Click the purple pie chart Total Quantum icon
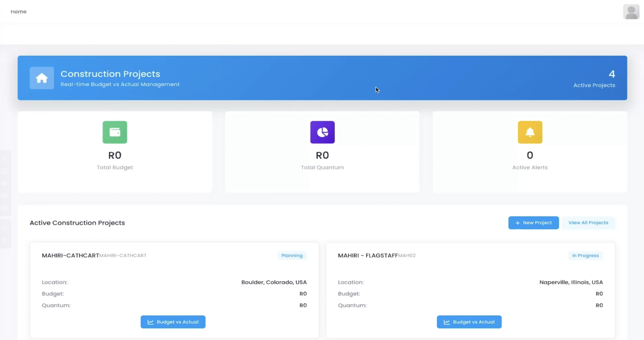Image resolution: width=644 pixels, height=340 pixels. (322, 132)
